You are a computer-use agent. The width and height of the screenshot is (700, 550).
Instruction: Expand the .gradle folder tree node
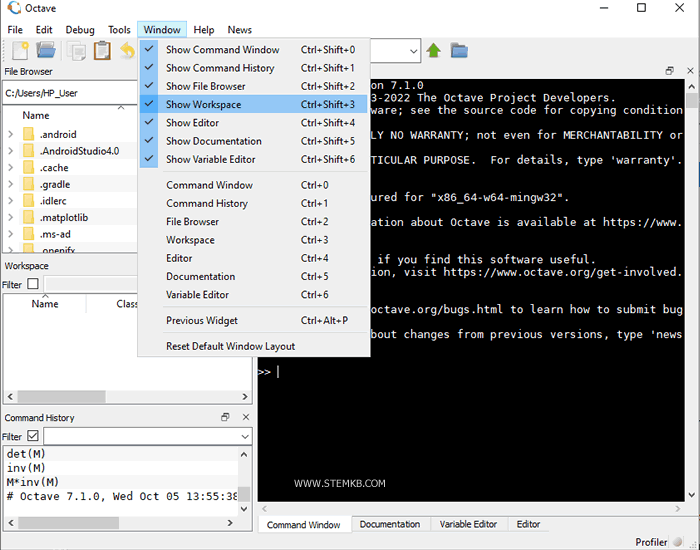click(x=10, y=184)
